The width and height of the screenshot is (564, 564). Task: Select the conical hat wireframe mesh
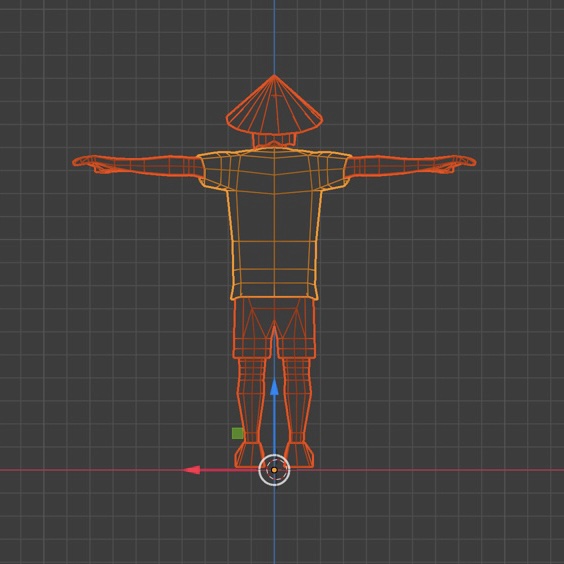click(274, 106)
